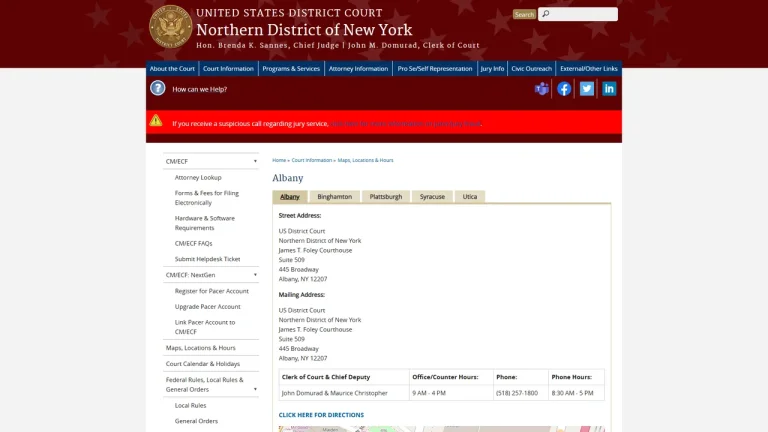This screenshot has width=768, height=432.
Task: Click Court Information breadcrumb link
Action: click(312, 160)
